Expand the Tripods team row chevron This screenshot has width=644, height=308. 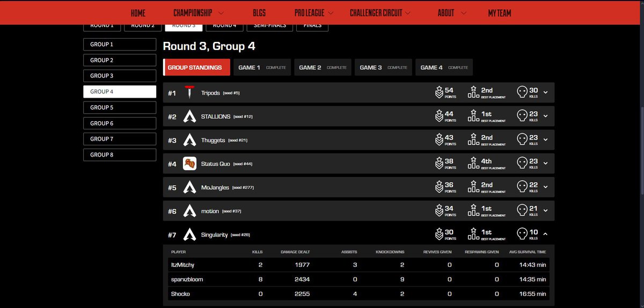tap(546, 92)
